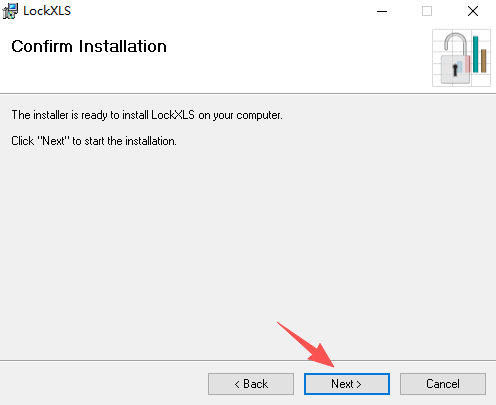Viewport: 496px width, 405px height.
Task: Click the 'Click "Next" to start the installation' text
Action: [x=94, y=141]
